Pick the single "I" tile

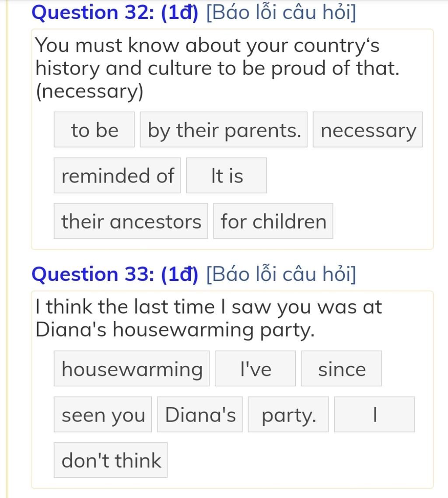coord(374,414)
